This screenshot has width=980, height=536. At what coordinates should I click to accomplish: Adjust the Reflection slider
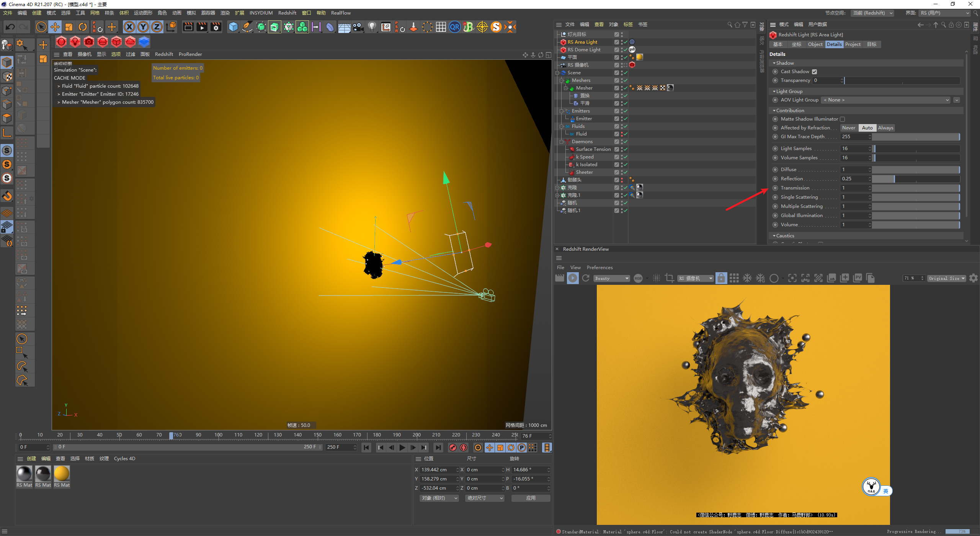tap(916, 179)
